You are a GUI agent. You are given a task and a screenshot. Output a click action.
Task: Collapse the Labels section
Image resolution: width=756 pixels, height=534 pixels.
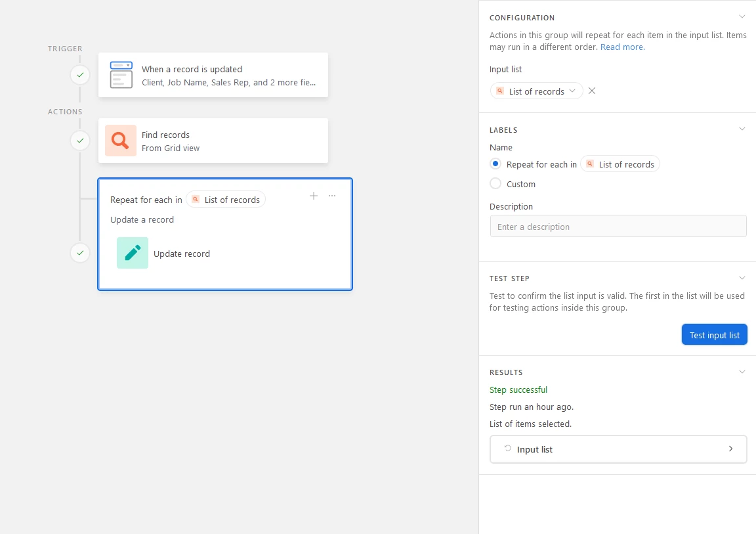pyautogui.click(x=742, y=129)
